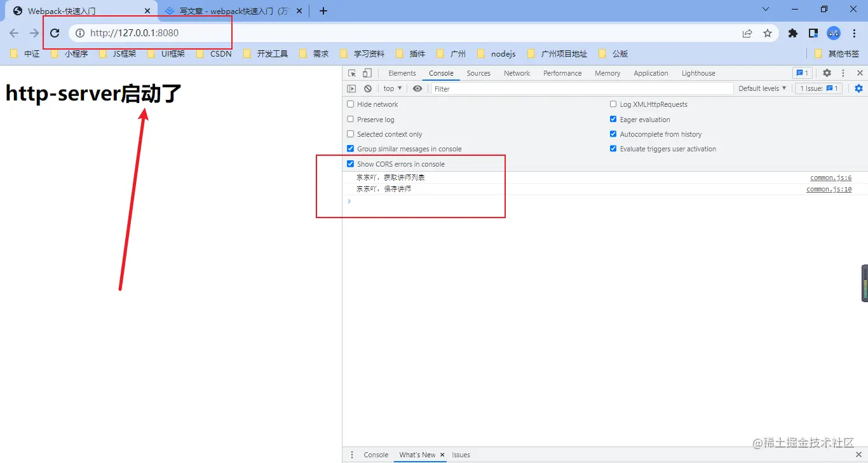This screenshot has width=868, height=463.
Task: Share this page via share icon
Action: click(747, 33)
